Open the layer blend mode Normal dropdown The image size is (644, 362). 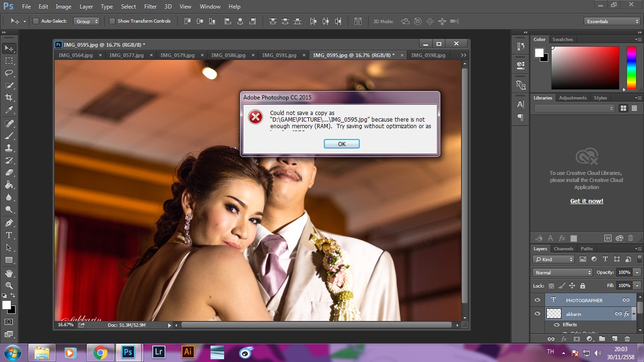coord(562,272)
